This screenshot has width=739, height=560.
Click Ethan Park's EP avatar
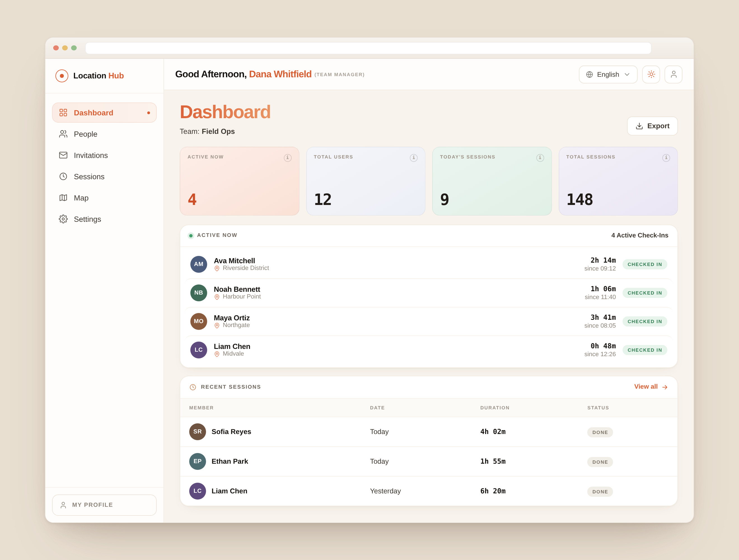[x=197, y=461]
